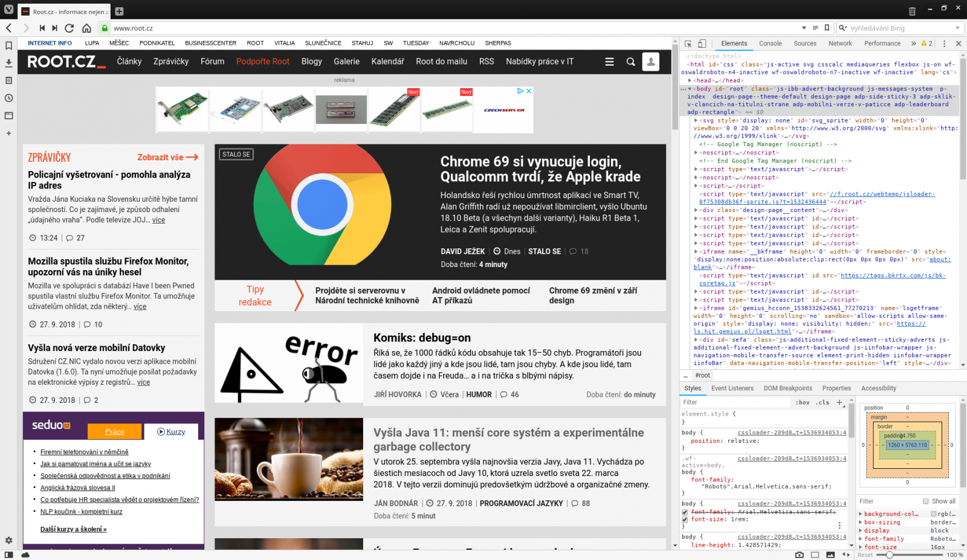This screenshot has width=967, height=560.
Task: Open the Network tab in DevTools
Action: (840, 43)
